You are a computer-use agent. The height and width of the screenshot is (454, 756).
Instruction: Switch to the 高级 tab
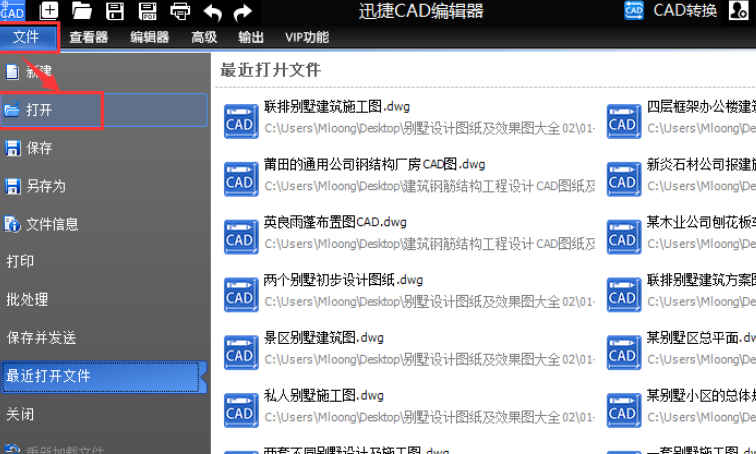[x=204, y=37]
